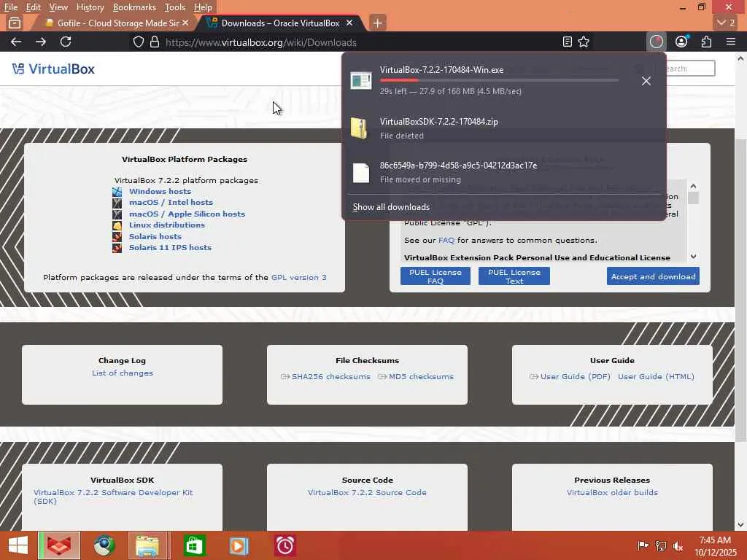Screen dimensions: 747x560
Task: Open the MD5 checksums link
Action: click(x=421, y=377)
